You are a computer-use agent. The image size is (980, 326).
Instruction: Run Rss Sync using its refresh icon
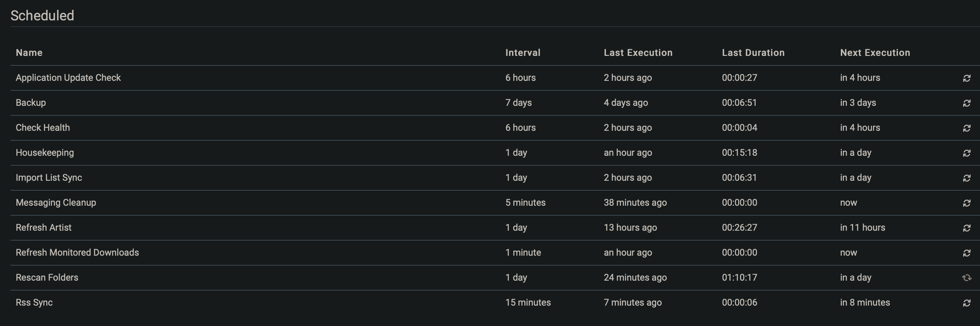967,302
